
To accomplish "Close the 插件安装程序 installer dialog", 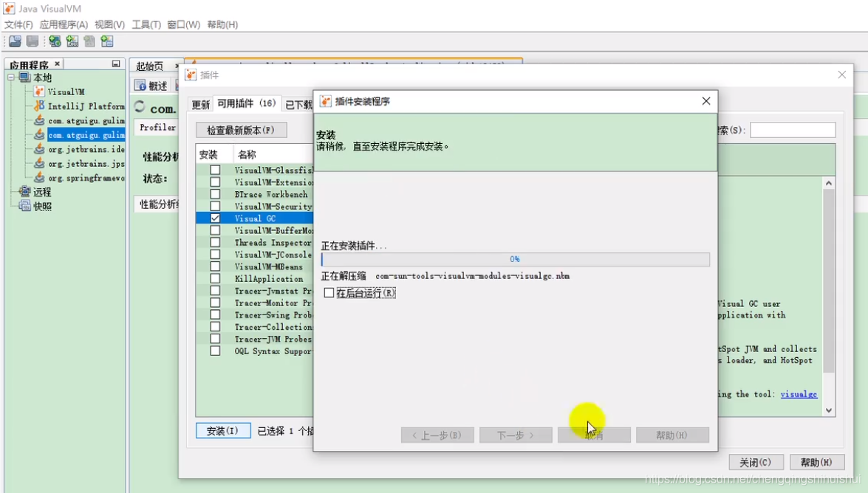I will (705, 100).
